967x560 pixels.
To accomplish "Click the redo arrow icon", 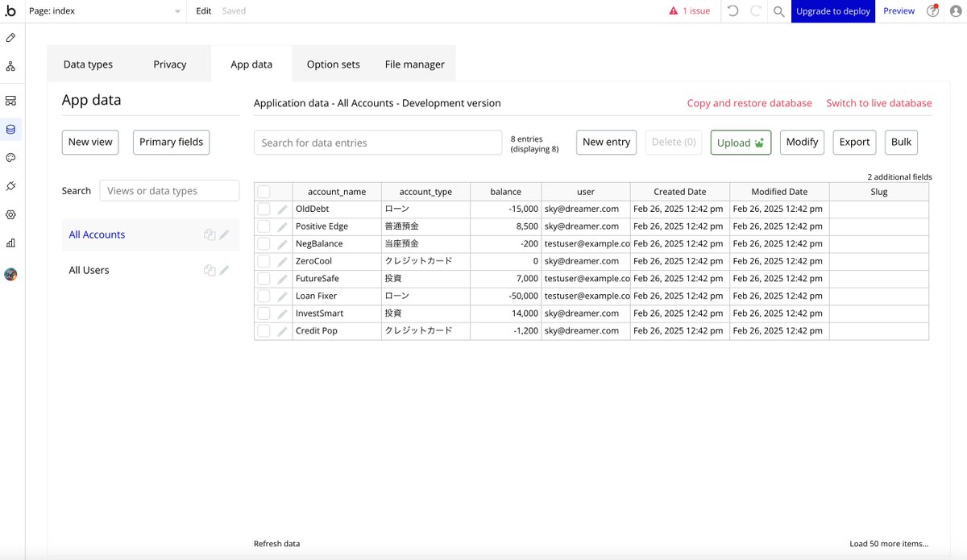I will (x=756, y=11).
